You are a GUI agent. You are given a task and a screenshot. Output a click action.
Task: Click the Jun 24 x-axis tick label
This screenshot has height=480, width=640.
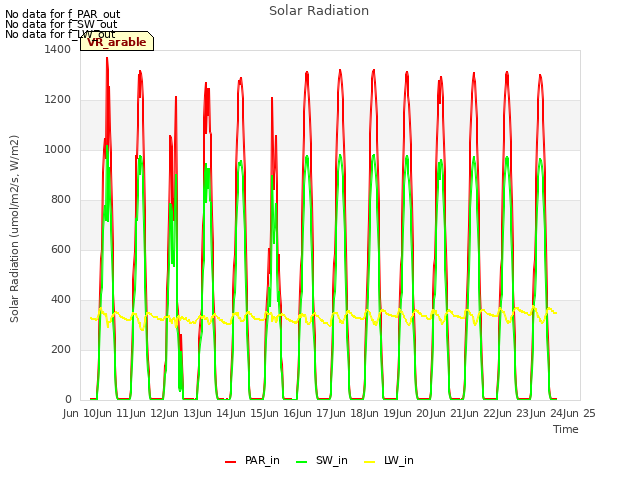(x=547, y=413)
